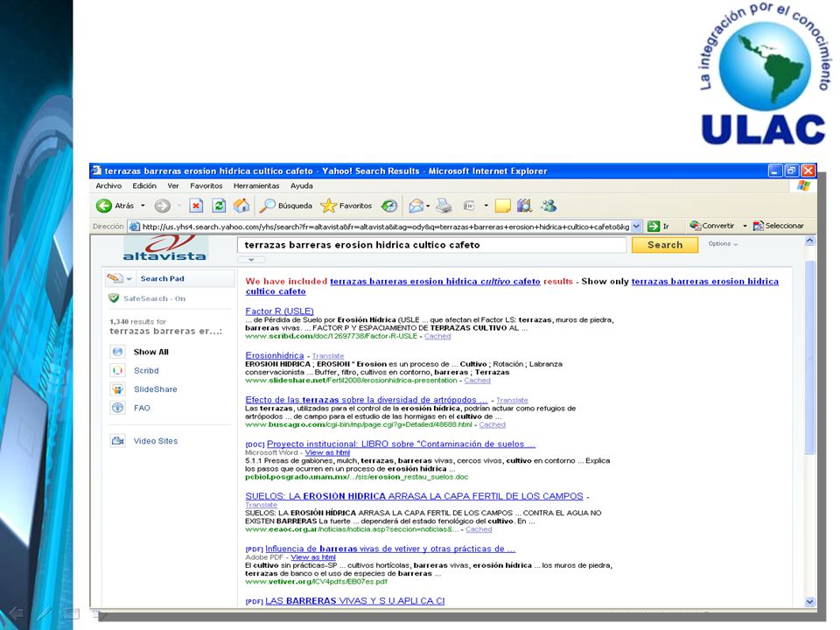The width and height of the screenshot is (840, 630).
Task: Open the Factor R (USLE) result
Action: [x=280, y=311]
